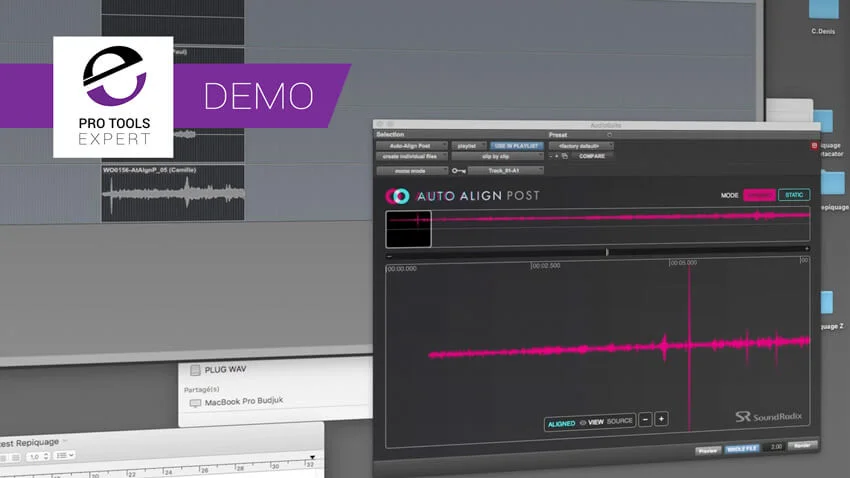Click the eye icon beside VIEW
Screen dimensions: 850x478
[583, 422]
